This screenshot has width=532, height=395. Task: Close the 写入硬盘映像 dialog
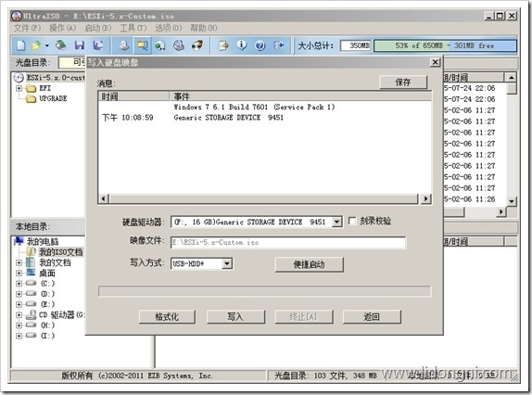[435, 62]
